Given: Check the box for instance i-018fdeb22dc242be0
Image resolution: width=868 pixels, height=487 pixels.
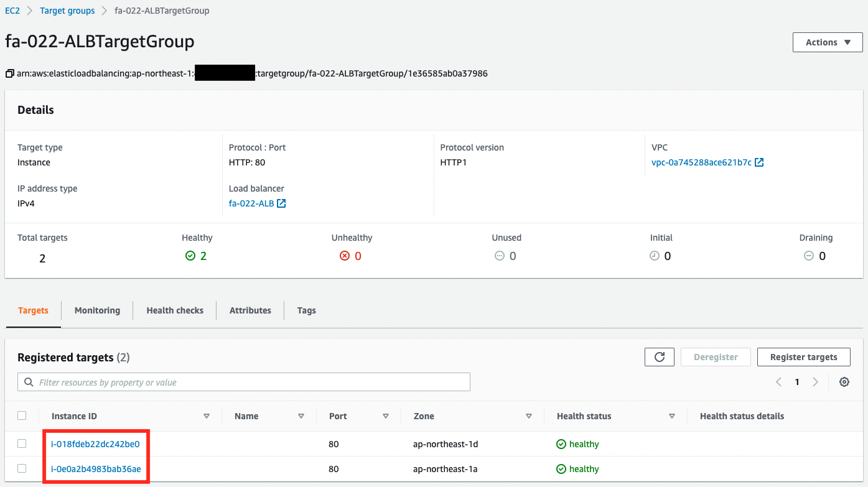Looking at the screenshot, I should pyautogui.click(x=22, y=443).
